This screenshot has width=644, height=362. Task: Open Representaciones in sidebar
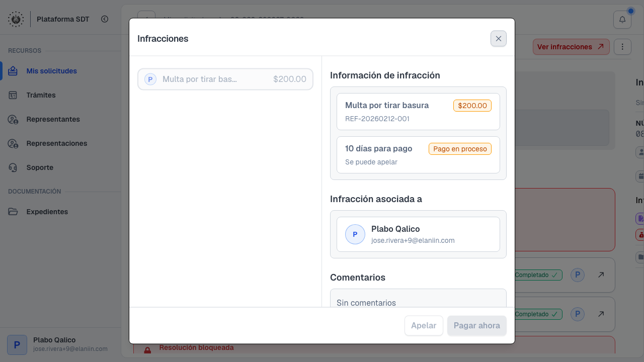[61, 143]
